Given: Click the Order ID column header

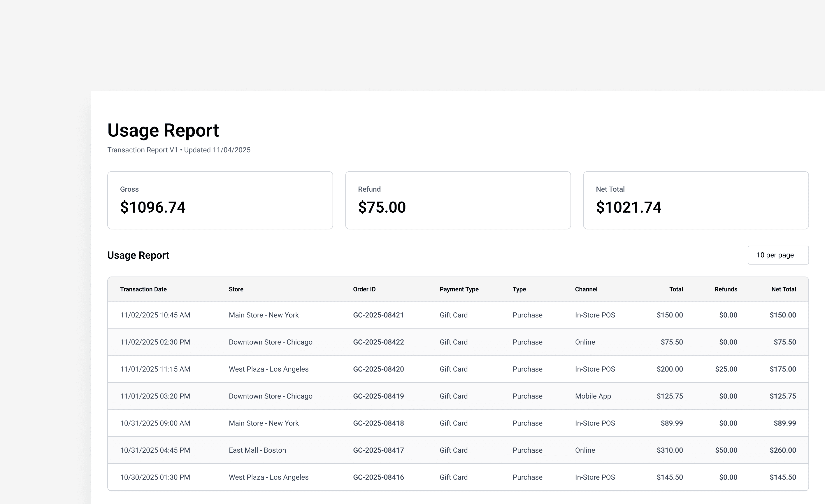Looking at the screenshot, I should (364, 289).
